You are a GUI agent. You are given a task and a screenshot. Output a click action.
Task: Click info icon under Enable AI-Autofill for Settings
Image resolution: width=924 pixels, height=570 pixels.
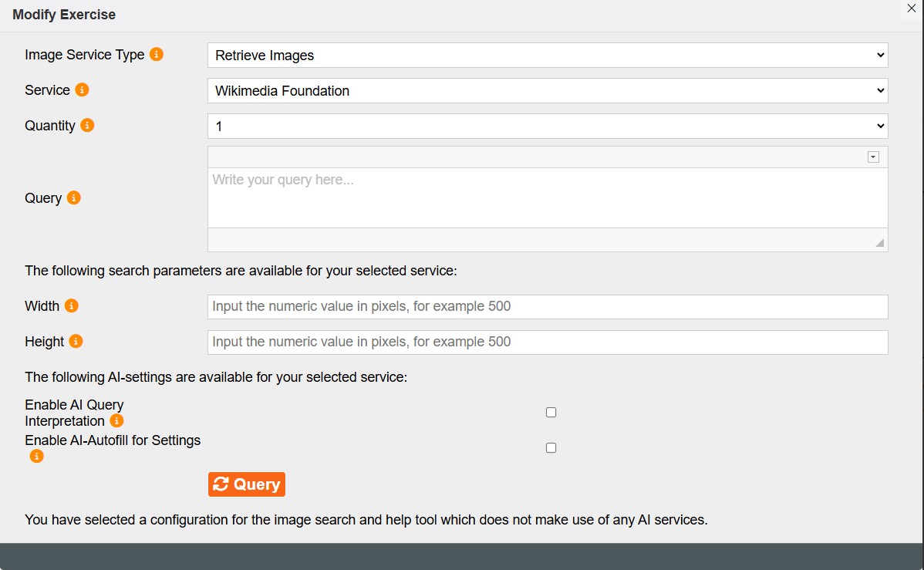36,456
